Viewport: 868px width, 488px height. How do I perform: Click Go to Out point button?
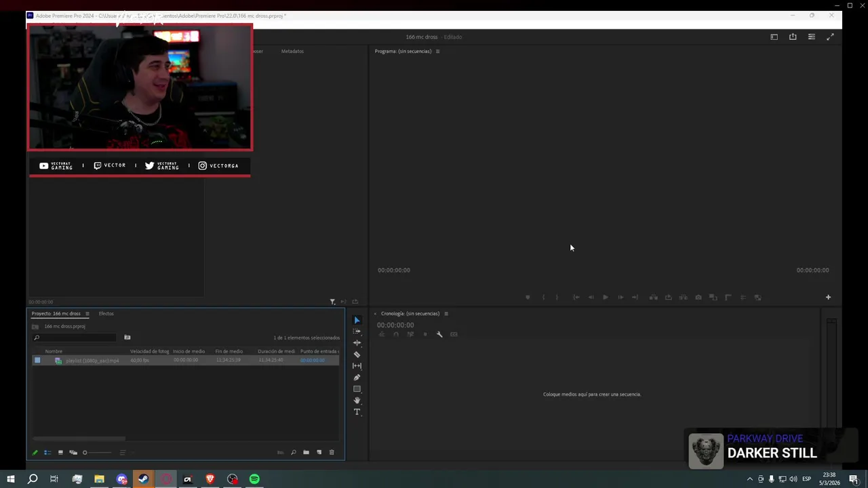click(635, 298)
